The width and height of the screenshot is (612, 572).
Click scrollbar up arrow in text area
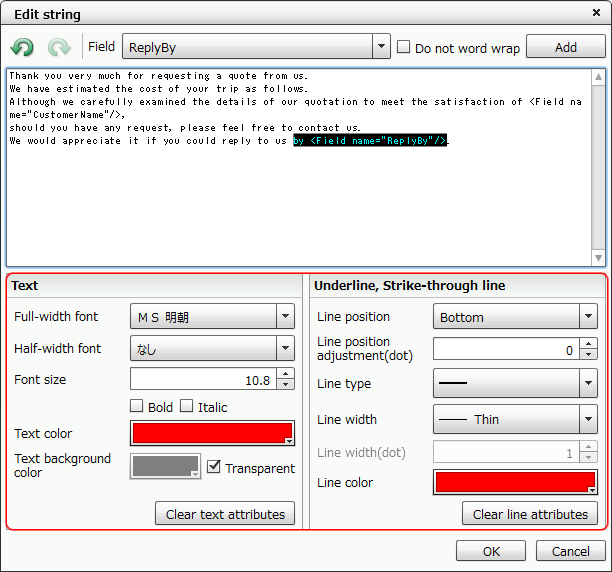point(598,77)
